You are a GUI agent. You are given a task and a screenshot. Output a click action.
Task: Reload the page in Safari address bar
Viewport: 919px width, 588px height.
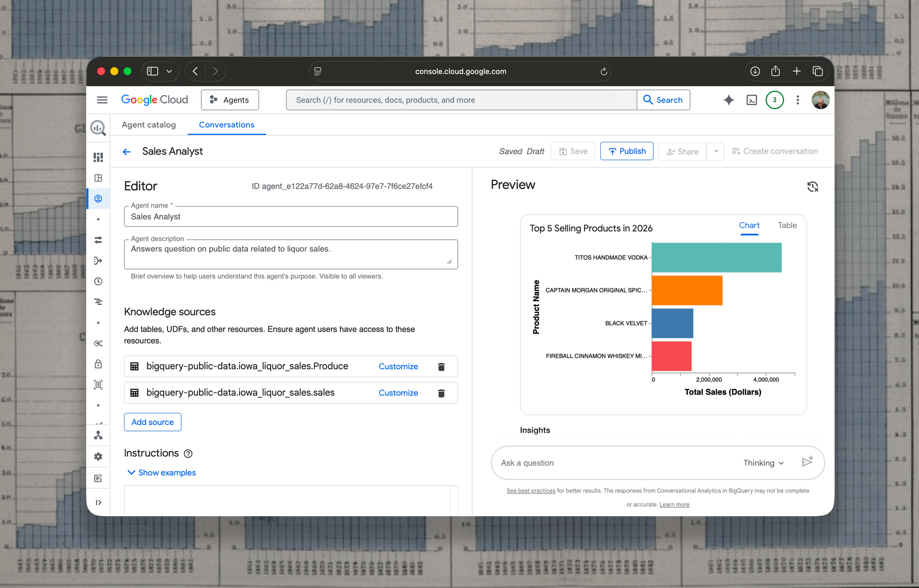(x=604, y=71)
